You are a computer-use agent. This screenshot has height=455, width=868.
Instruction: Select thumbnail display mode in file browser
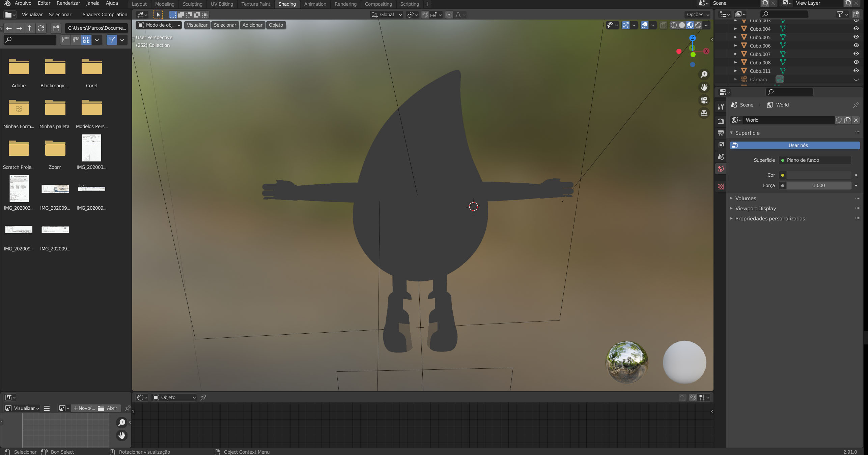pos(86,40)
